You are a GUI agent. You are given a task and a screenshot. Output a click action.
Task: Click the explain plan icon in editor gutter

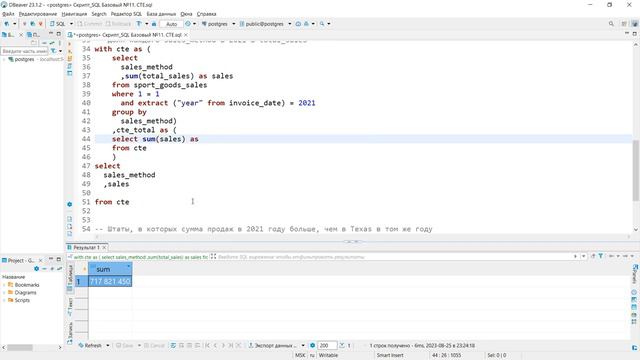(70, 66)
